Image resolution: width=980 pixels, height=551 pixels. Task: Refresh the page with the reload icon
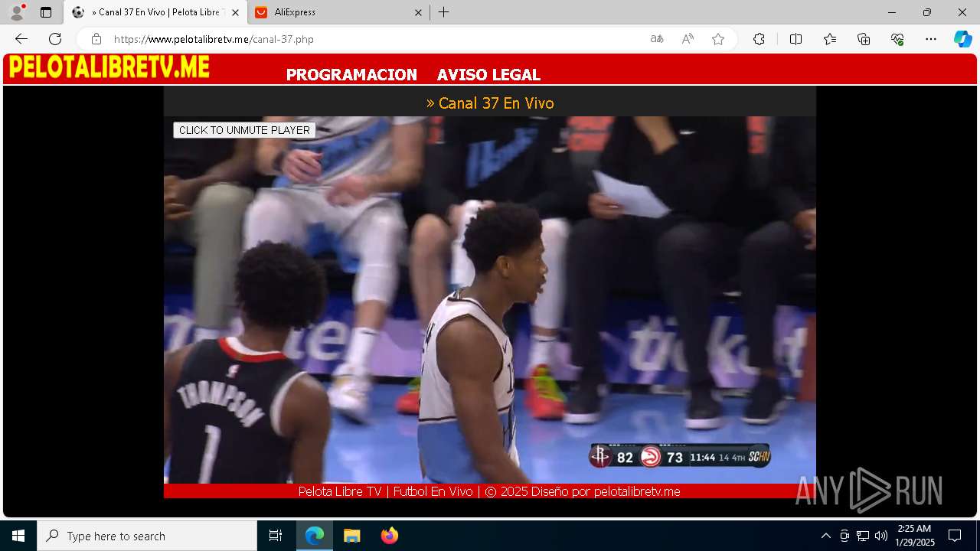(x=55, y=39)
